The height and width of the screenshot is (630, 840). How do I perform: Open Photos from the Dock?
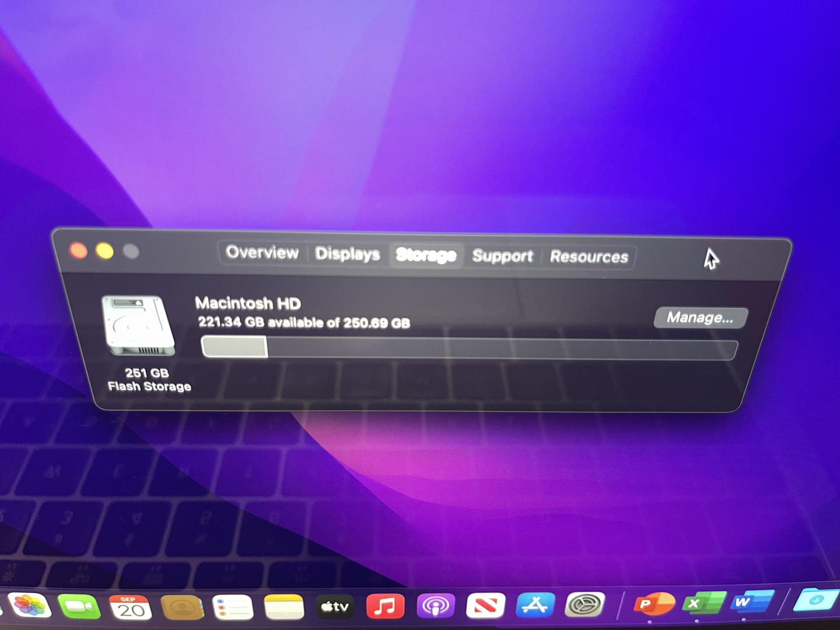(29, 607)
